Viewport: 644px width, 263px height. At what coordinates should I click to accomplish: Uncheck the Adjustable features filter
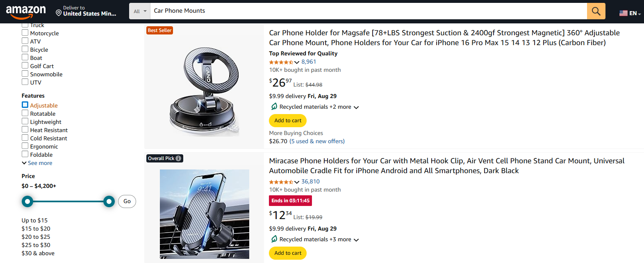point(25,105)
